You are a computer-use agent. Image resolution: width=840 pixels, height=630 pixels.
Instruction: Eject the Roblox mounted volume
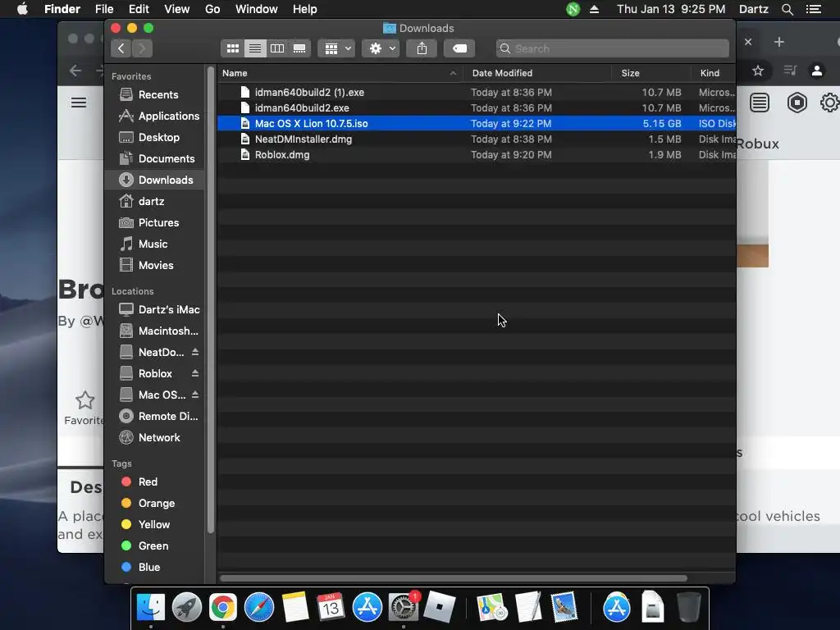click(x=195, y=373)
